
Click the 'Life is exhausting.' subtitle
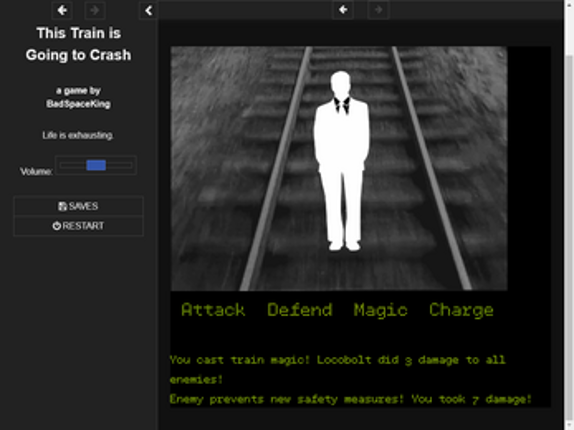pyautogui.click(x=78, y=135)
